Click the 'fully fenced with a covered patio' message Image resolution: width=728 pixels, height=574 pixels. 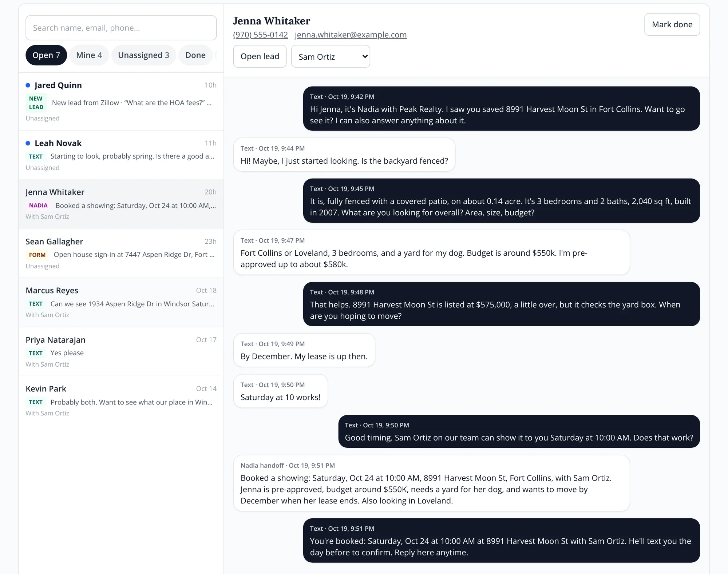(x=501, y=200)
